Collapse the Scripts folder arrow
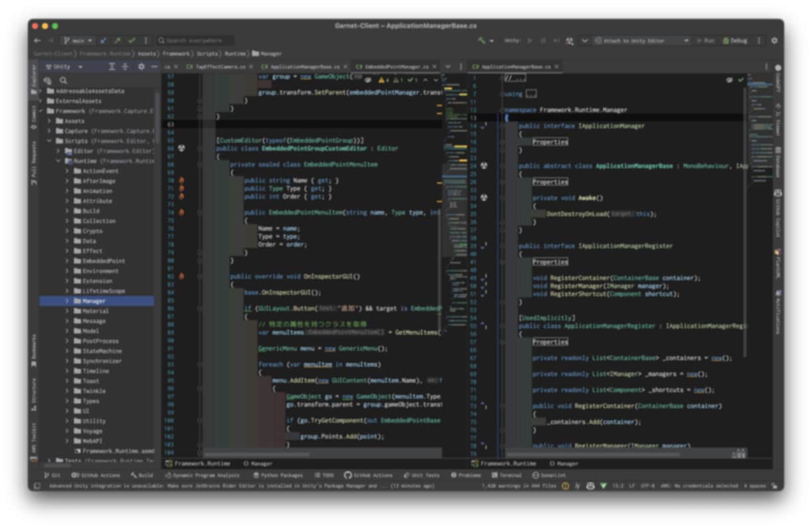 click(x=50, y=141)
